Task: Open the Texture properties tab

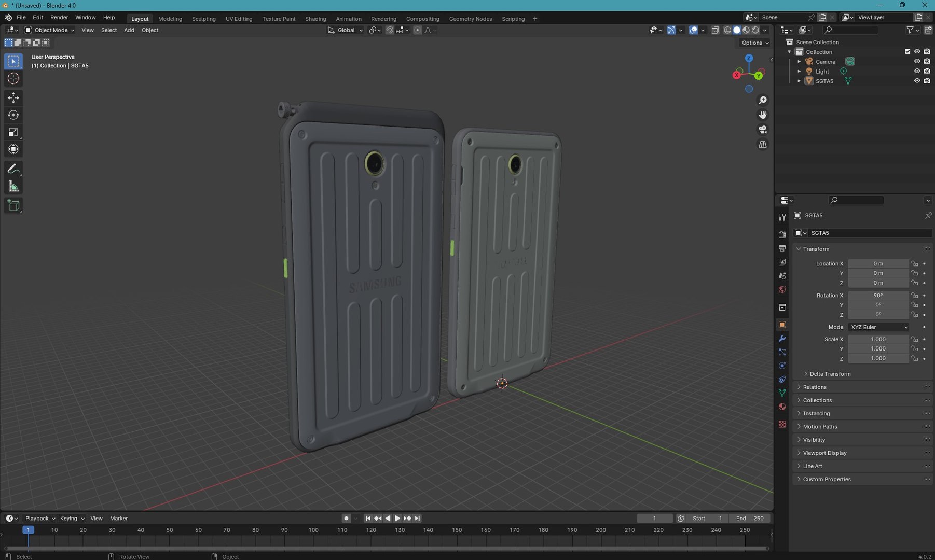Action: pos(782,424)
